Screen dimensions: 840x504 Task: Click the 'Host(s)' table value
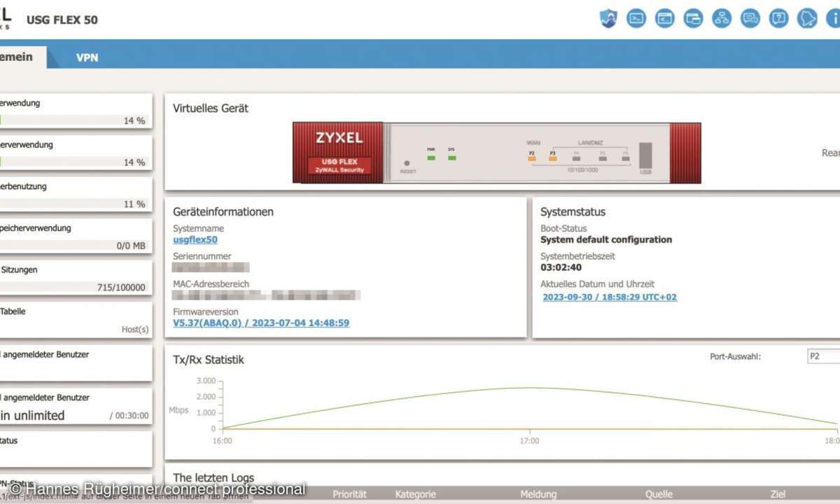[x=135, y=329]
